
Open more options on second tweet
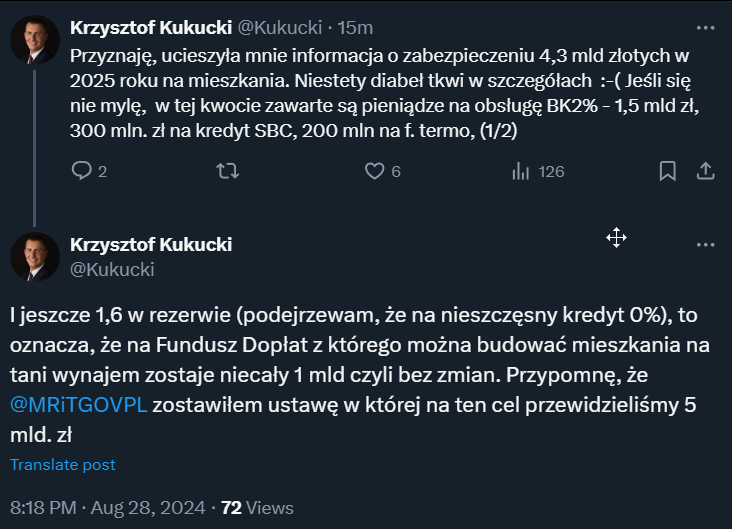[x=705, y=244]
